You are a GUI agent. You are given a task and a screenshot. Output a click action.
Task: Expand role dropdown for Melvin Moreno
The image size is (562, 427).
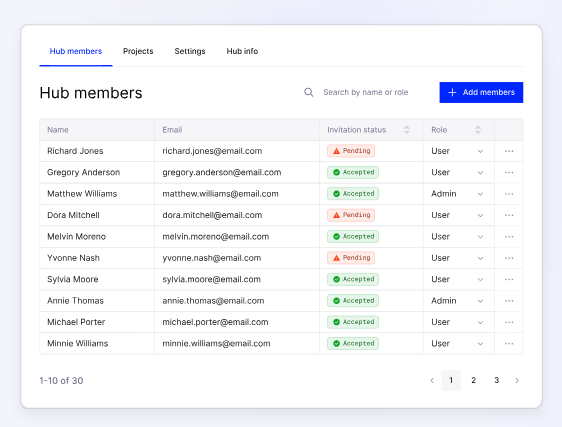point(480,237)
